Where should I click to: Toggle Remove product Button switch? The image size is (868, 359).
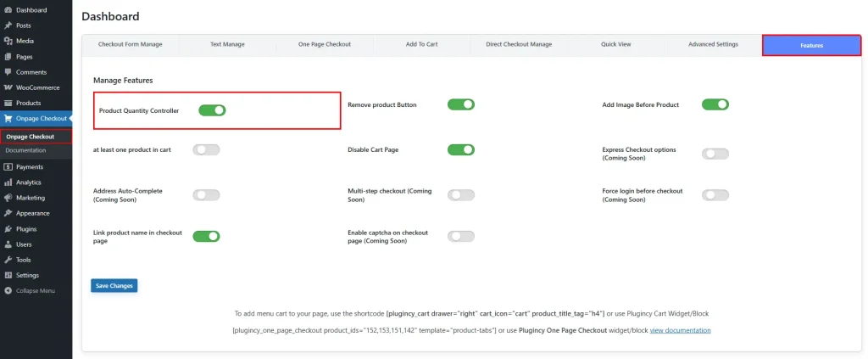click(x=461, y=104)
